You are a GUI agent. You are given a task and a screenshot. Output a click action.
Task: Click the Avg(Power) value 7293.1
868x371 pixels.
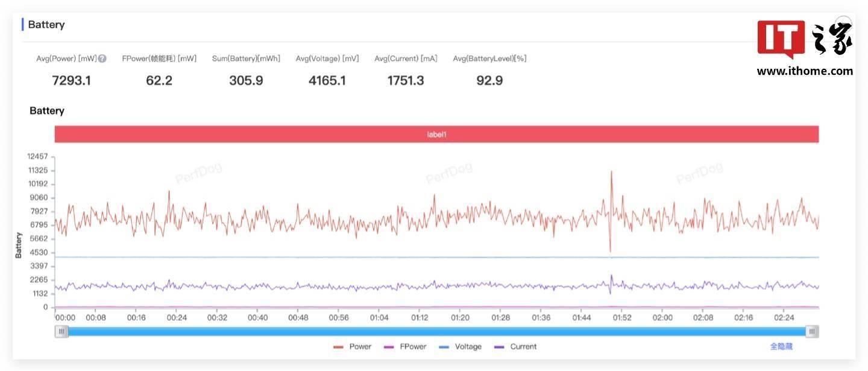72,80
